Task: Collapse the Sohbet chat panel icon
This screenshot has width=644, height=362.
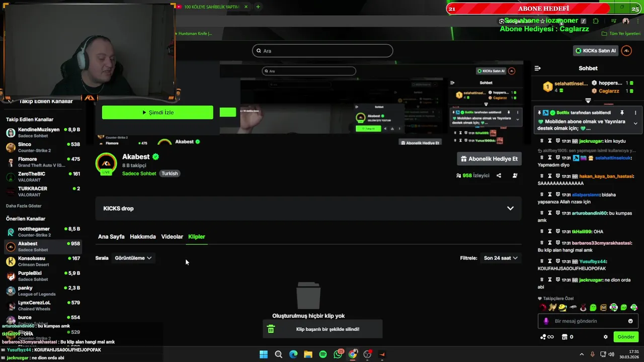Action: (537, 68)
